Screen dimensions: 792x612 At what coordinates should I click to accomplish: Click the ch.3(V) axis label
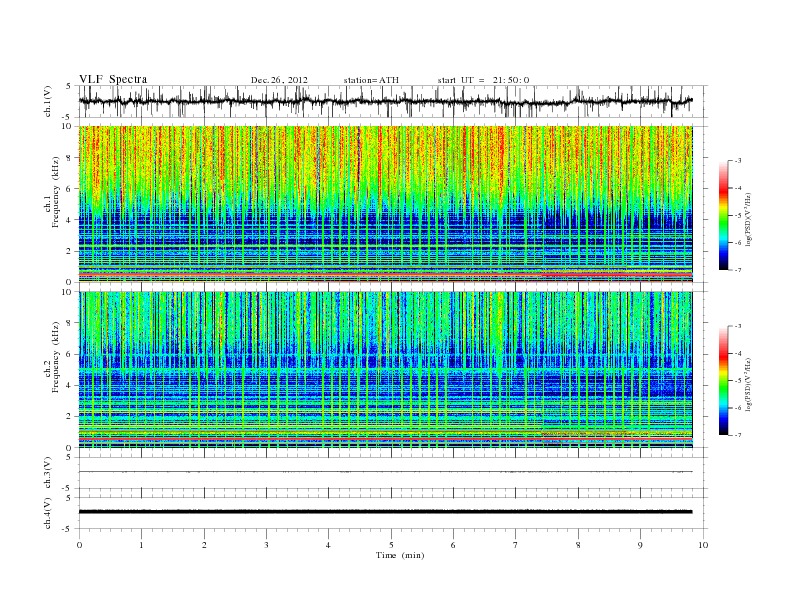48,473
